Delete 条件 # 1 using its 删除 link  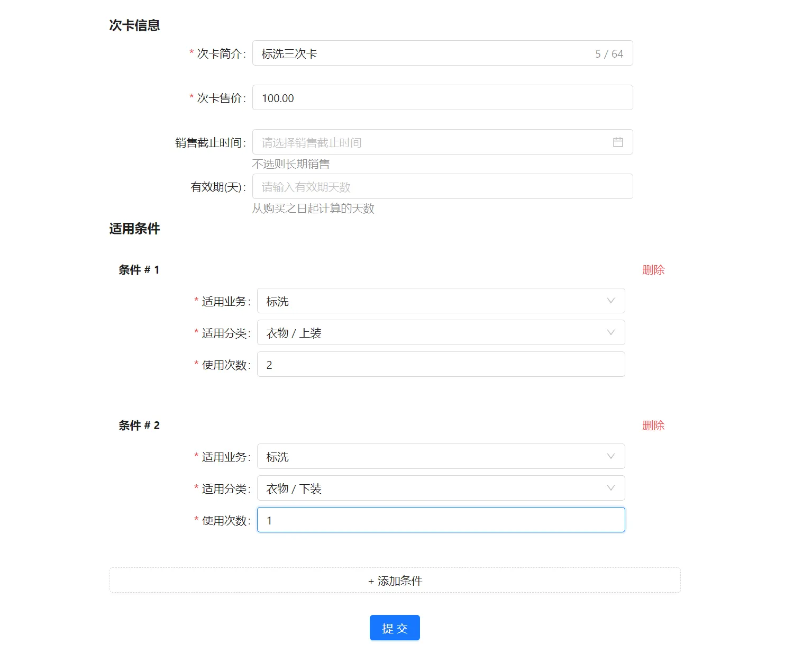click(x=653, y=270)
